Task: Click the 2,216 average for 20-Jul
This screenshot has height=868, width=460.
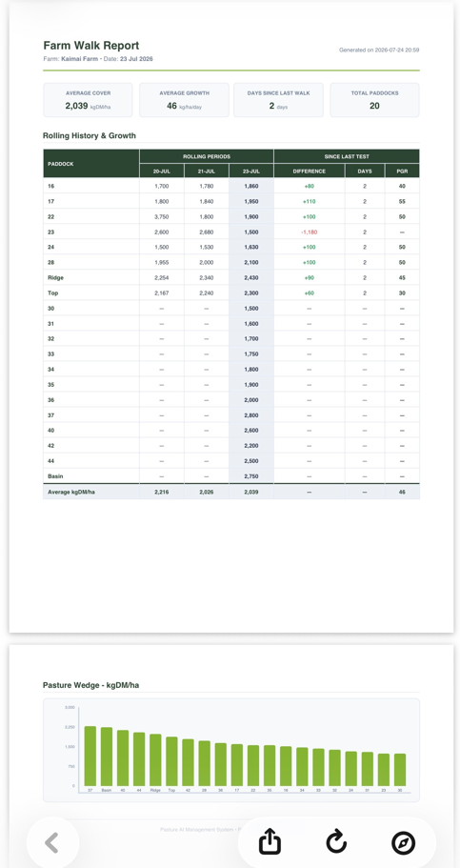Action: tap(161, 492)
